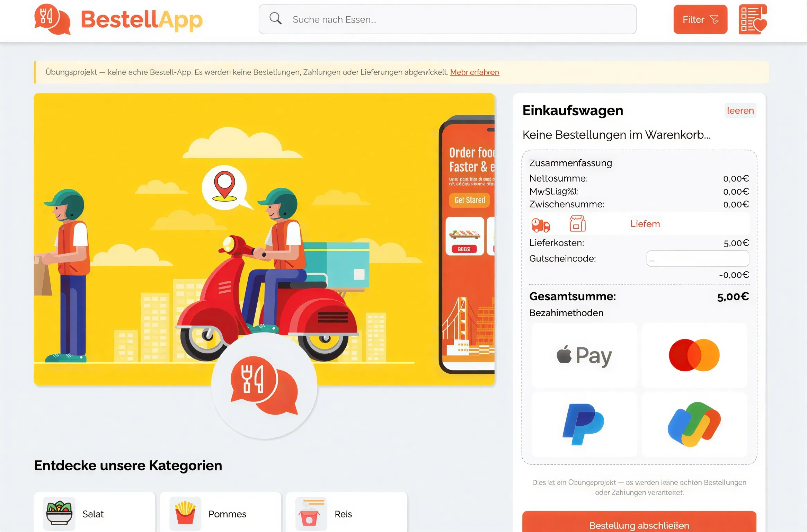Choose Apple Pay payment method

click(x=584, y=355)
